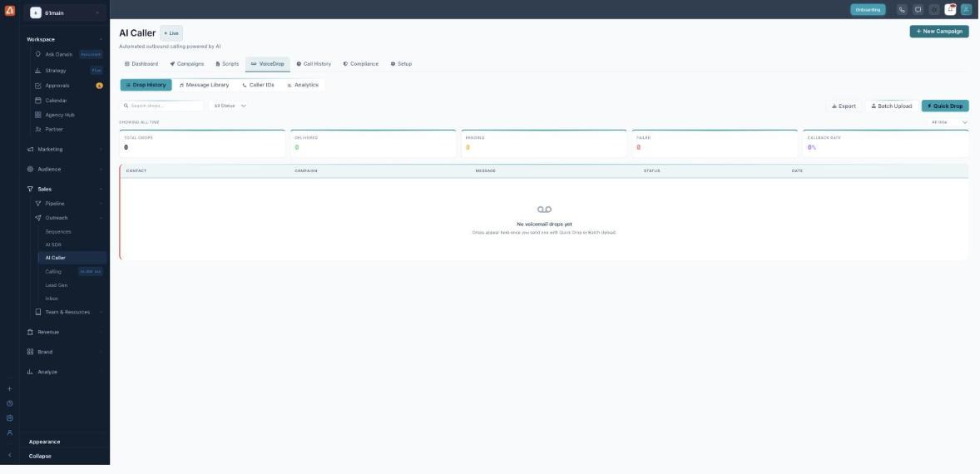Click the Total Drops stat card

click(202, 144)
